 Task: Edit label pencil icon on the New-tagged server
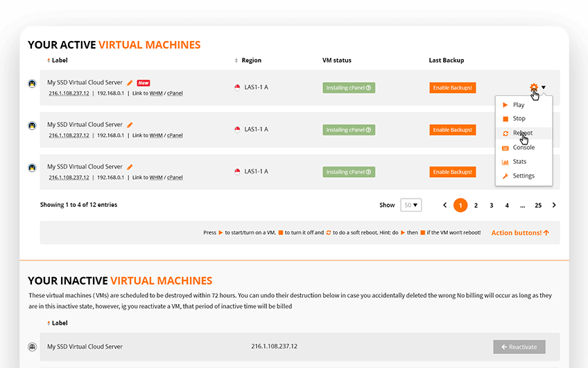[130, 83]
